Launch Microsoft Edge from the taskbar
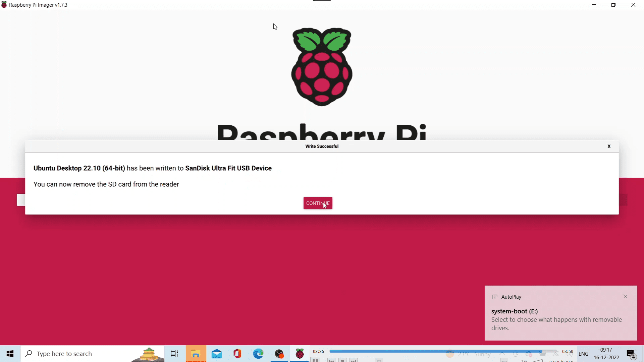This screenshot has width=644, height=362. pyautogui.click(x=258, y=354)
